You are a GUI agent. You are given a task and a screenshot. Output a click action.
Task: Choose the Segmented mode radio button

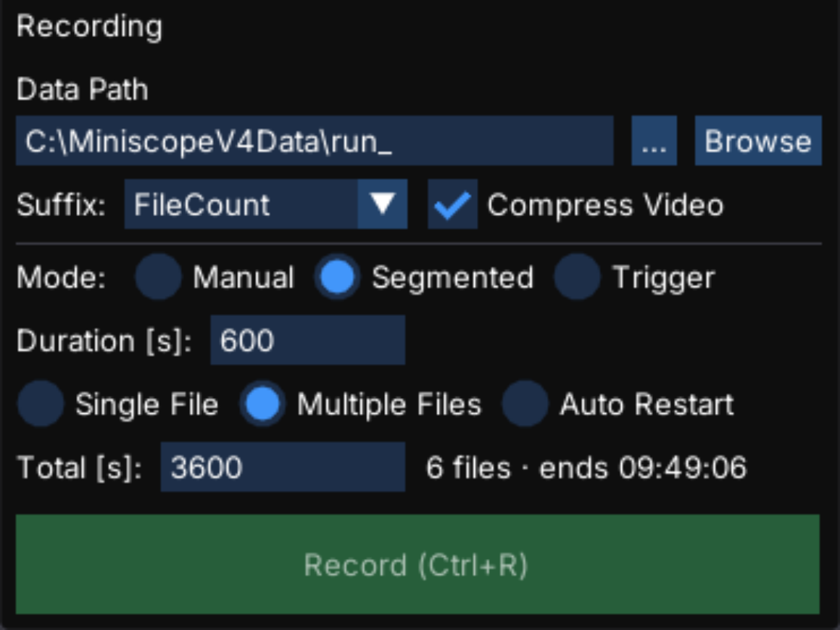(338, 277)
